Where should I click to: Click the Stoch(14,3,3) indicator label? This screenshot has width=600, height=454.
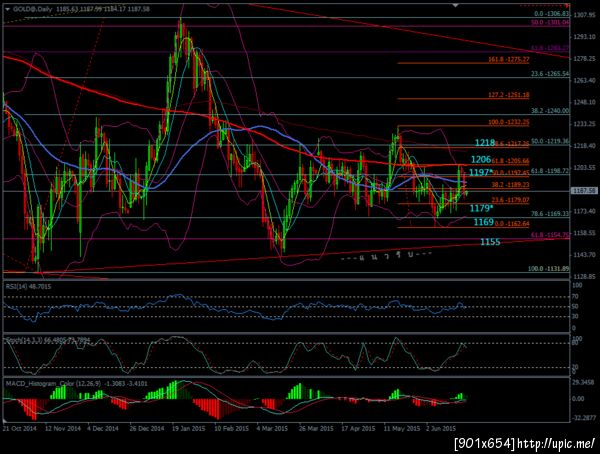coord(48,341)
